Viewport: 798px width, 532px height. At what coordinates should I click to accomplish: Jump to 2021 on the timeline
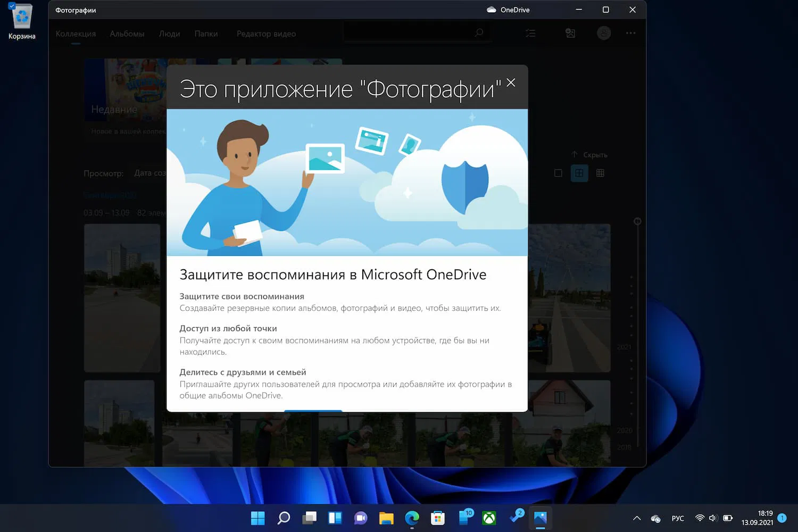point(625,347)
